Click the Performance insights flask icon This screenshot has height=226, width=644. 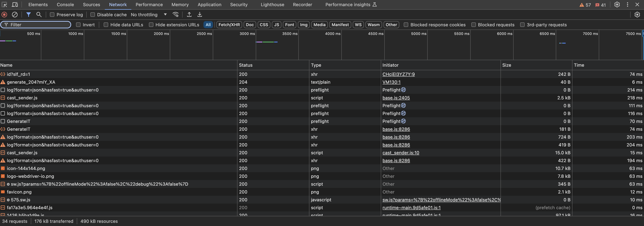click(x=375, y=4)
